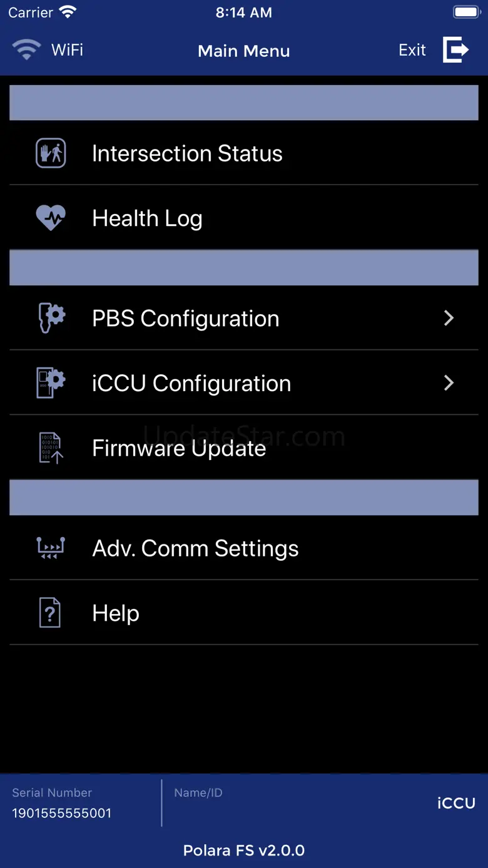Open Adv. Comm Settings
This screenshot has height=868, width=488.
pyautogui.click(x=195, y=548)
